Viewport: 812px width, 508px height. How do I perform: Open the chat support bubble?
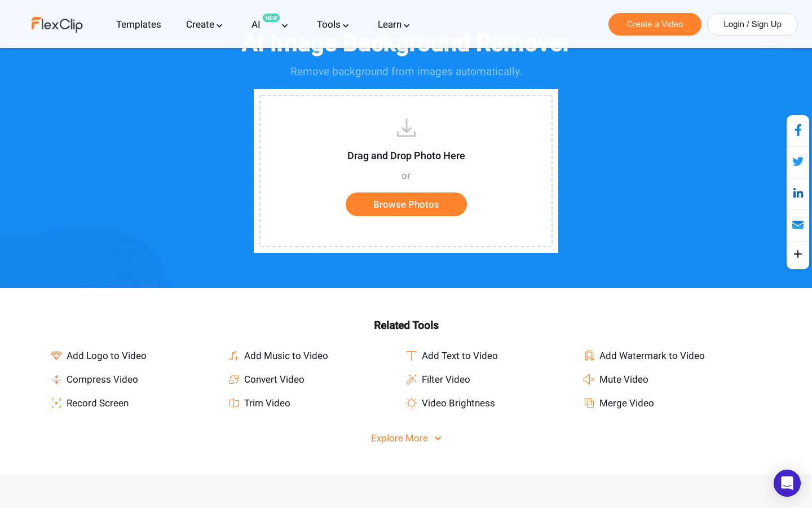click(787, 483)
